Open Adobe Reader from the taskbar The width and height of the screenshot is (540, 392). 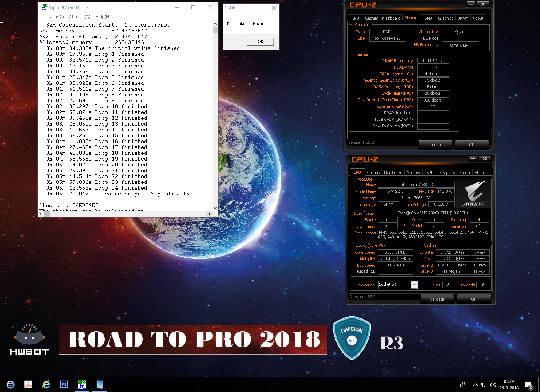pos(28,384)
